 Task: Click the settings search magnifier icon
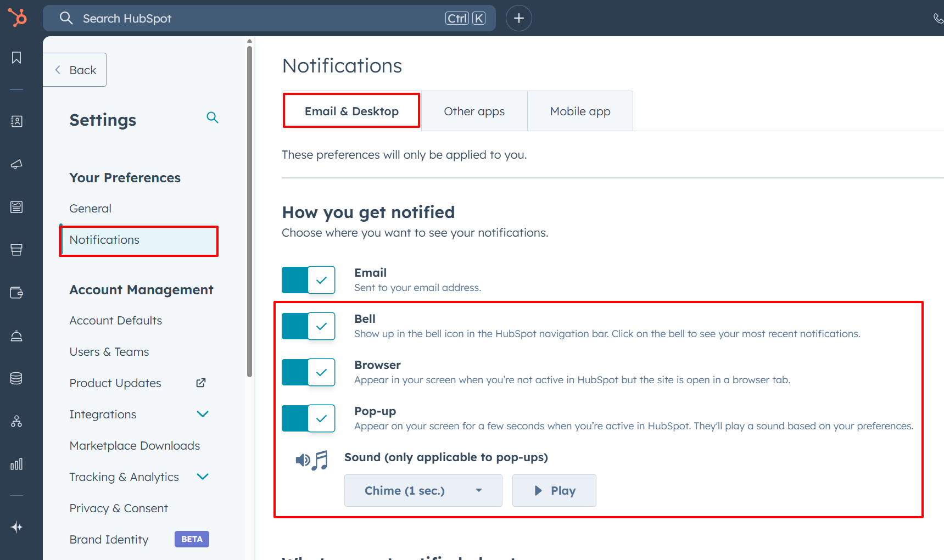[213, 117]
